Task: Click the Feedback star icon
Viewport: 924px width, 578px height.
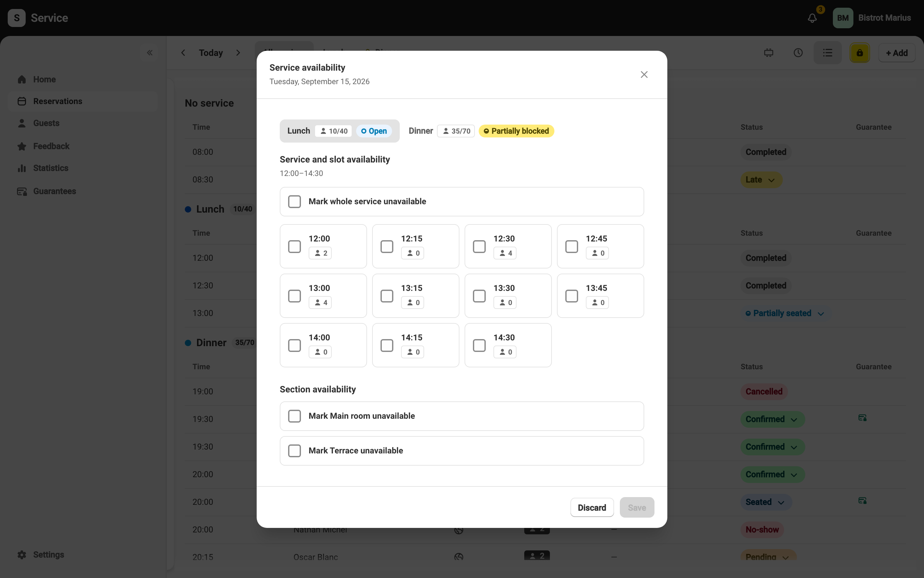Action: coord(22,146)
